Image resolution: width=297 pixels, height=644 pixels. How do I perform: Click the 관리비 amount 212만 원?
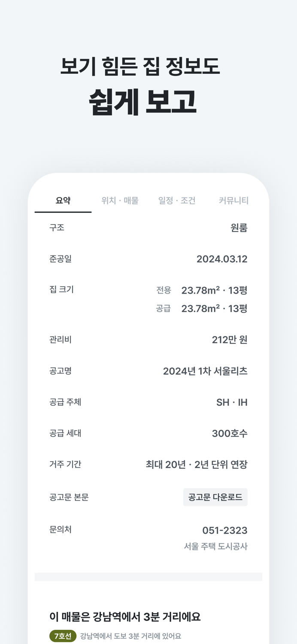tap(229, 339)
